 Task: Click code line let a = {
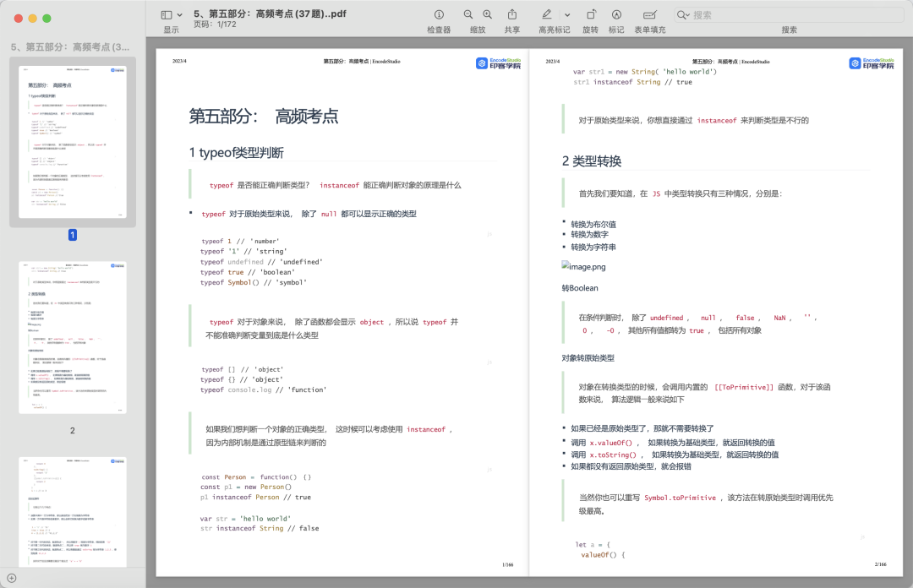point(593,545)
